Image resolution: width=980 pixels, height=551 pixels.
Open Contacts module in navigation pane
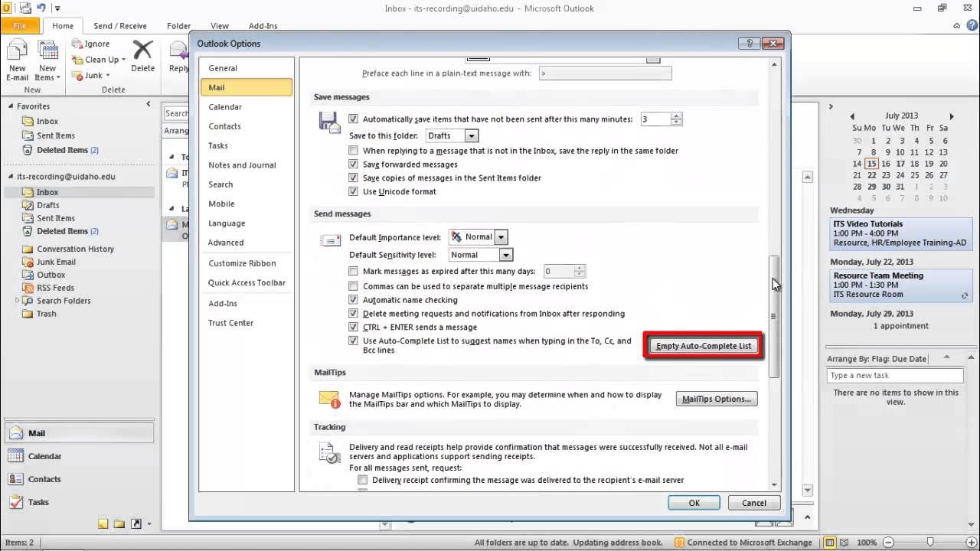coord(80,479)
